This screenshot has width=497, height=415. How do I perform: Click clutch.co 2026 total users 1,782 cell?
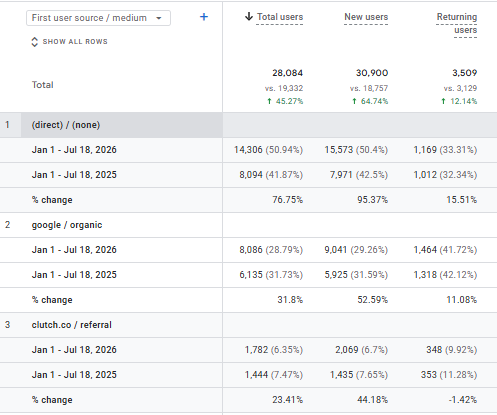tap(274, 350)
